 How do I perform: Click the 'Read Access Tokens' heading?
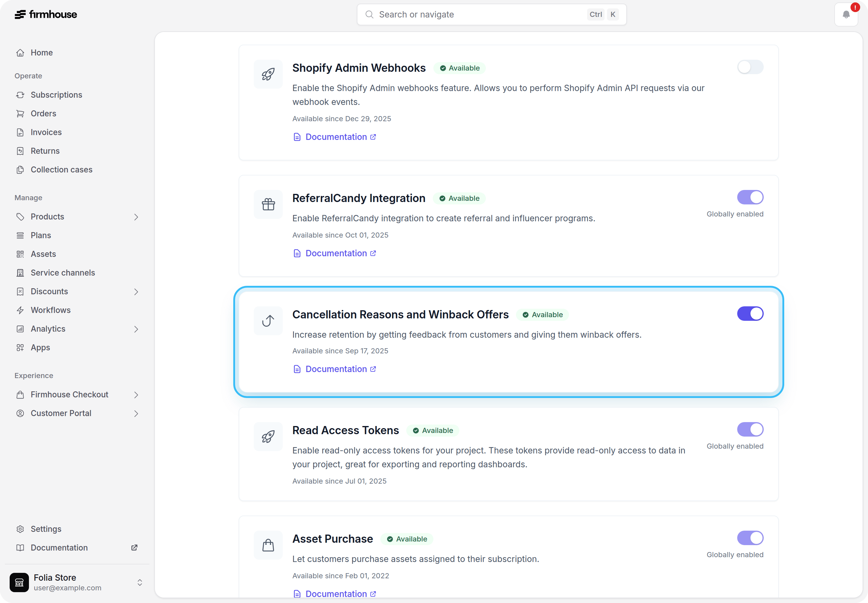pyautogui.click(x=345, y=430)
